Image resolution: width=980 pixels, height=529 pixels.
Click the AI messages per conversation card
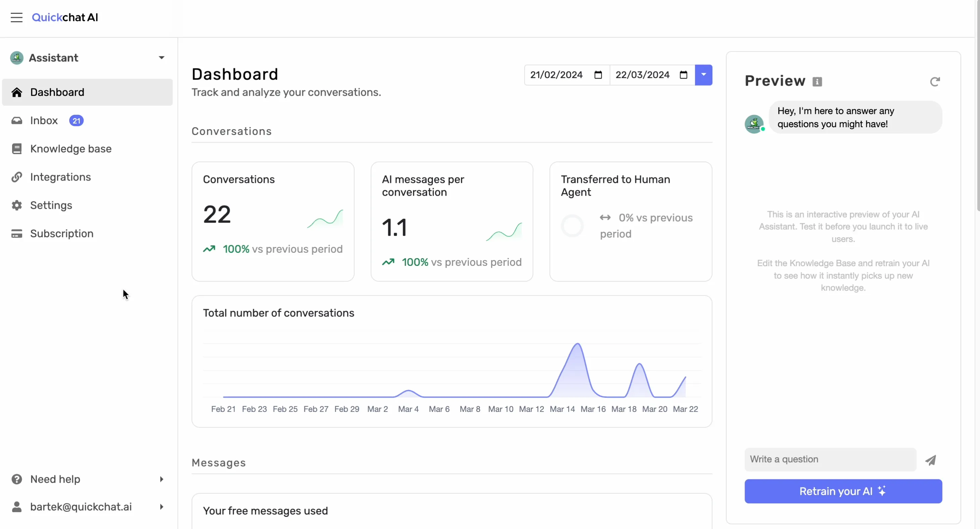452,222
